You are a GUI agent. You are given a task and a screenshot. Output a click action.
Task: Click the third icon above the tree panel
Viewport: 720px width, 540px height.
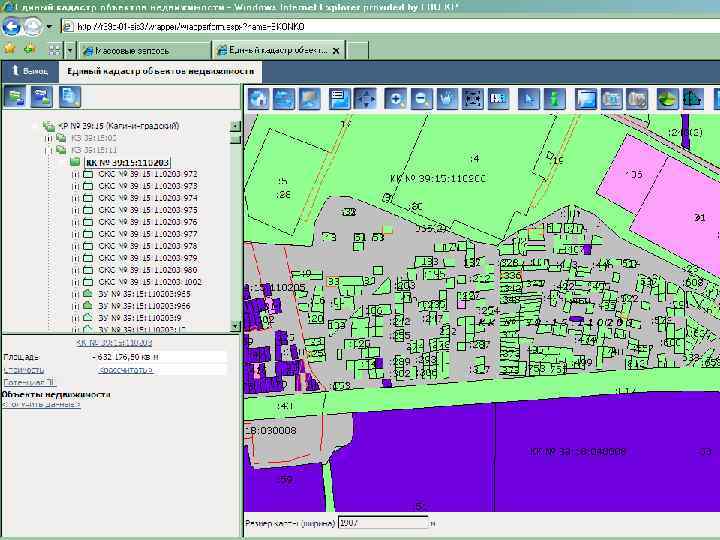69,96
